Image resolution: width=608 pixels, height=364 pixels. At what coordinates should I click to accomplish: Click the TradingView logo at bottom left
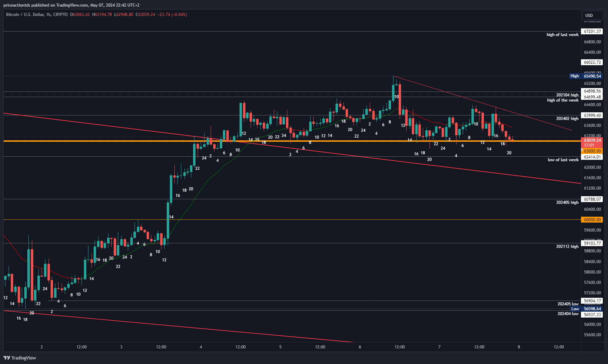point(20,358)
